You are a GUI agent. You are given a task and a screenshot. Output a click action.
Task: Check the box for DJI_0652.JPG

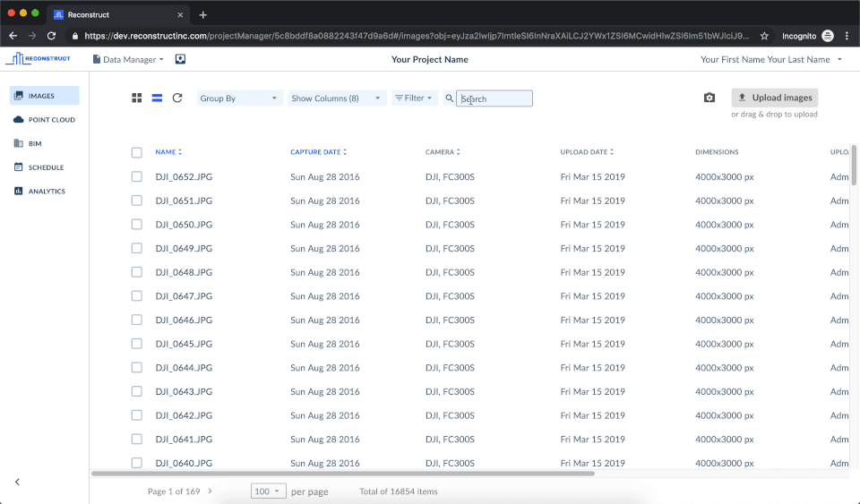click(137, 176)
